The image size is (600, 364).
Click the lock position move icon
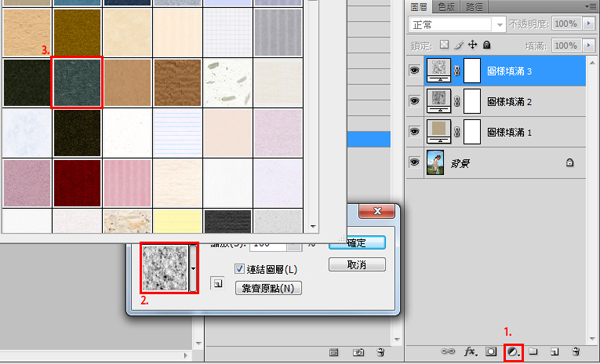[x=473, y=45]
